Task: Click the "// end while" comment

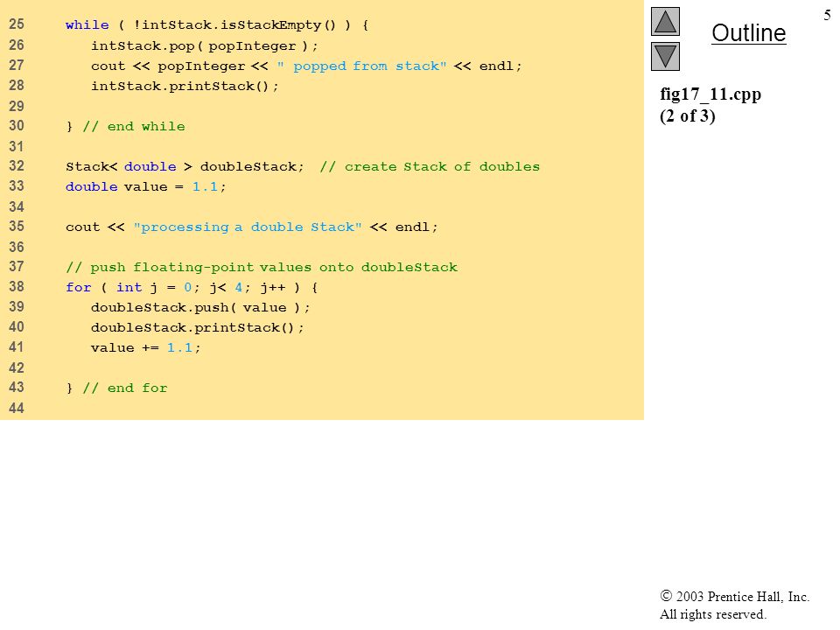Action: pyautogui.click(x=134, y=126)
